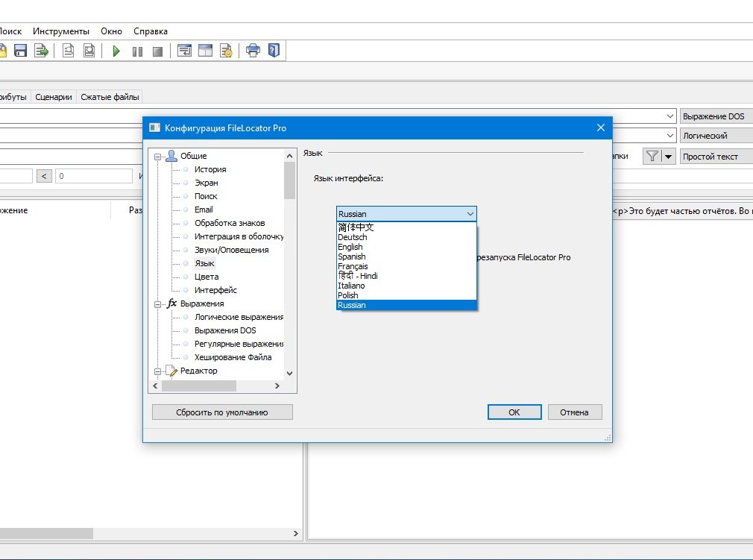This screenshot has width=753, height=560.
Task: Choose Deutsch from the language list
Action: 407,237
